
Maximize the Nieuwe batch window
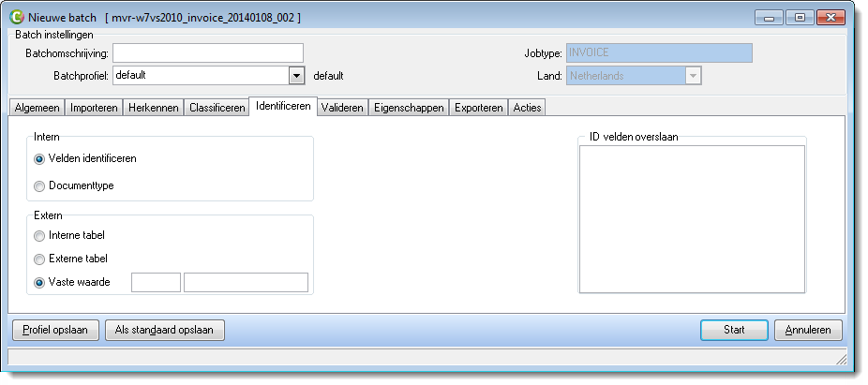[800, 18]
